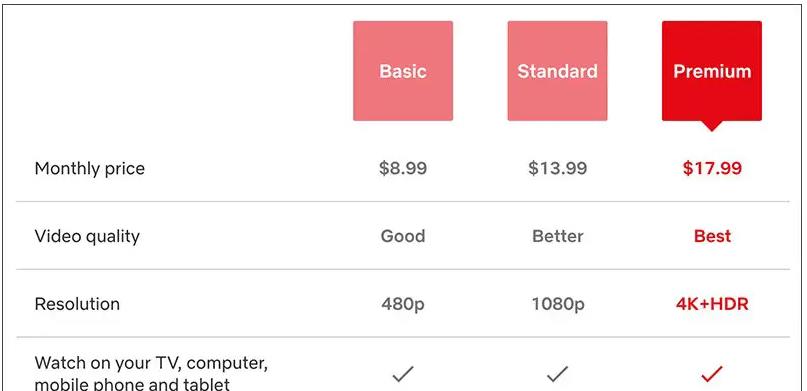Click the 480p resolution value

pyautogui.click(x=403, y=304)
